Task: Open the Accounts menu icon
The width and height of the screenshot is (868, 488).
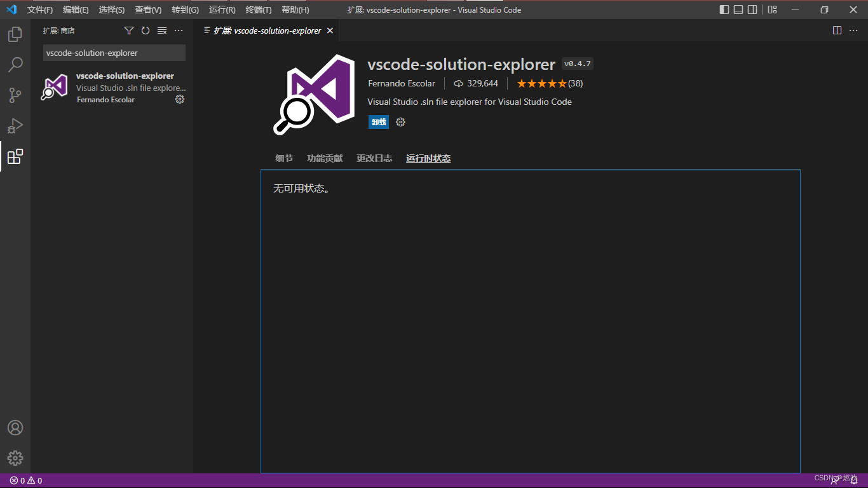Action: tap(15, 428)
